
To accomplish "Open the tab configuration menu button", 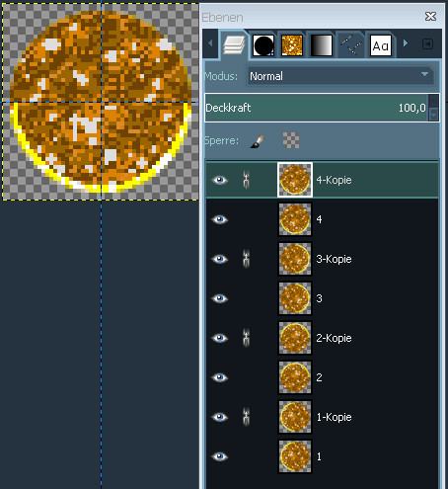I will click(x=427, y=43).
